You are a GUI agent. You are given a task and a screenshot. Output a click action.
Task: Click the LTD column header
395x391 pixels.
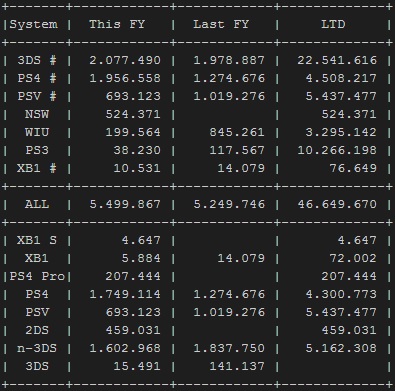[x=333, y=24]
